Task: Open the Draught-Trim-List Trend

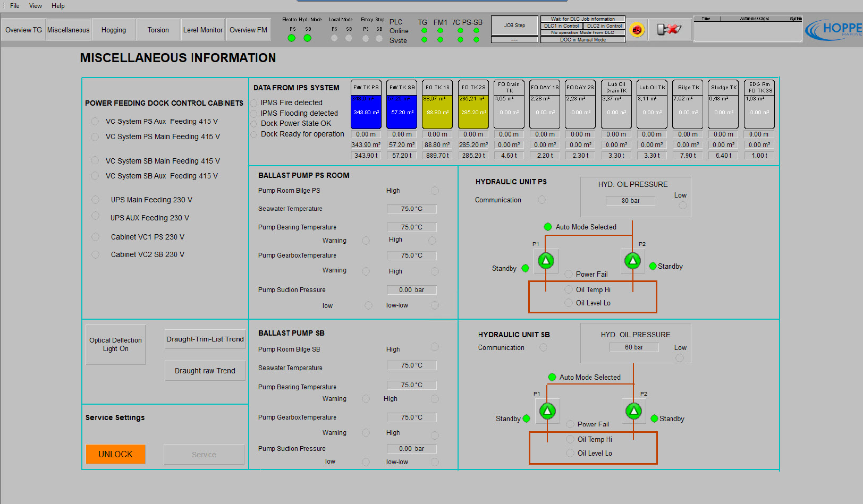Action: tap(205, 339)
